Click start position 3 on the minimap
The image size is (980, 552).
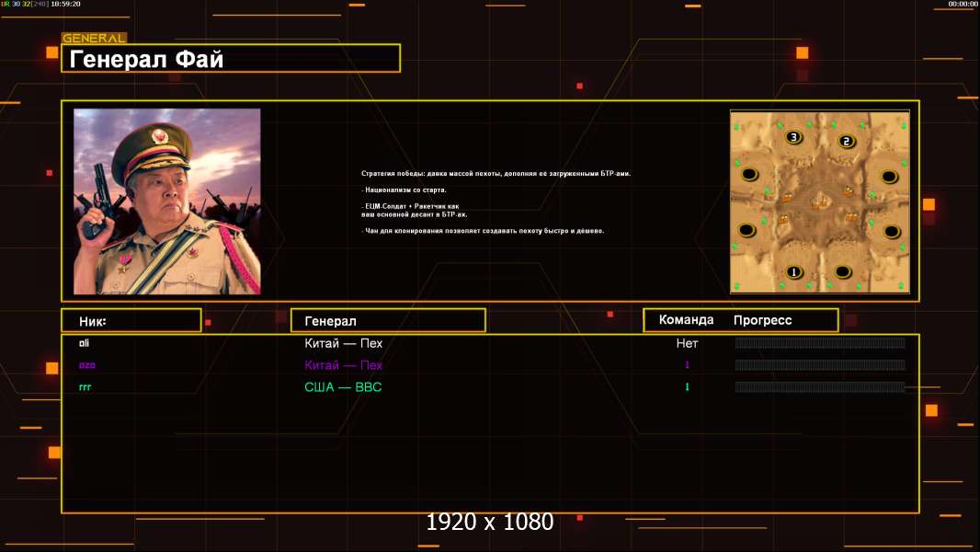(x=793, y=137)
